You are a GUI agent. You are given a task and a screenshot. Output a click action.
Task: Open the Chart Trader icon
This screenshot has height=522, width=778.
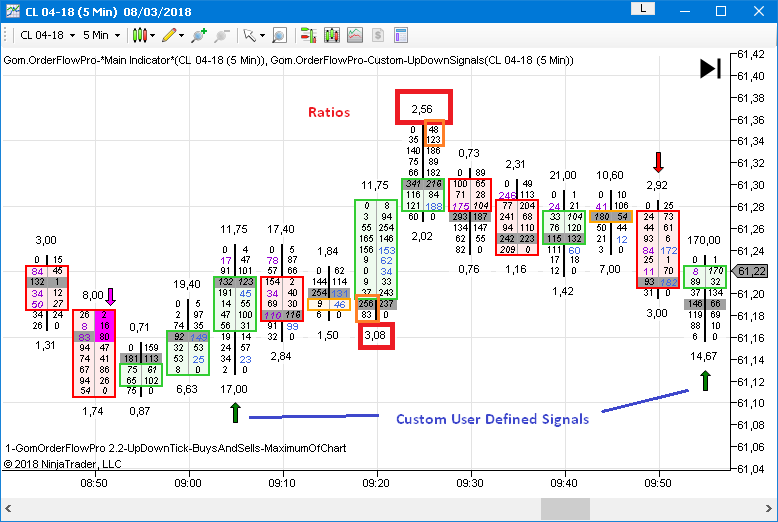click(x=308, y=35)
